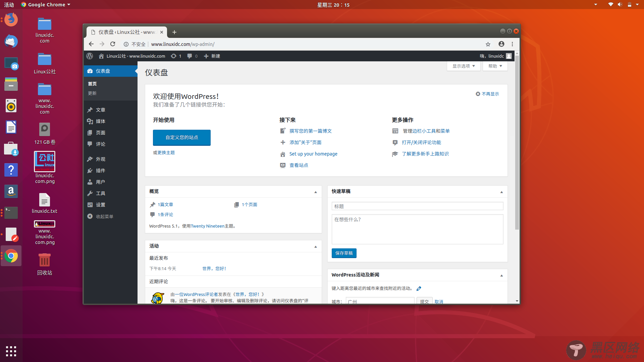Viewport: 644px width, 362px height.
Task: Focus the 城市 input field
Action: coord(380,301)
